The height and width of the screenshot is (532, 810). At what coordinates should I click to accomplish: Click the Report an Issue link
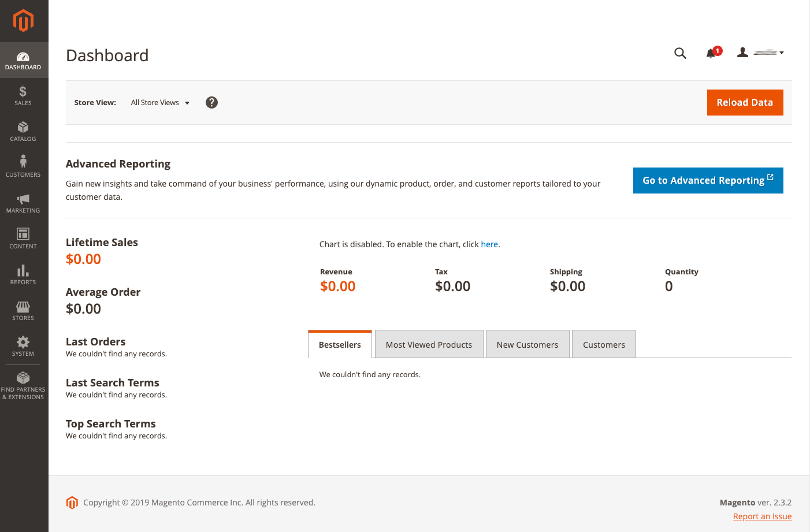pos(762,516)
